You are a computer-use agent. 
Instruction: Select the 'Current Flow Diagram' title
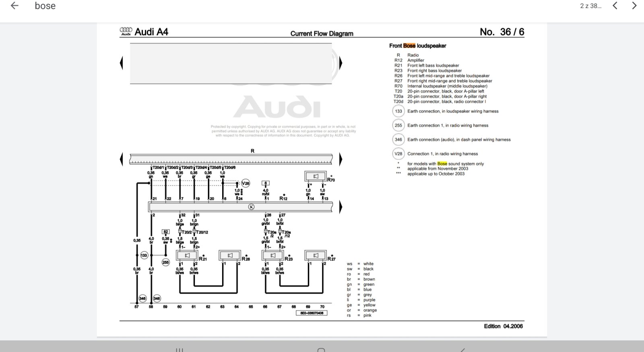[322, 34]
